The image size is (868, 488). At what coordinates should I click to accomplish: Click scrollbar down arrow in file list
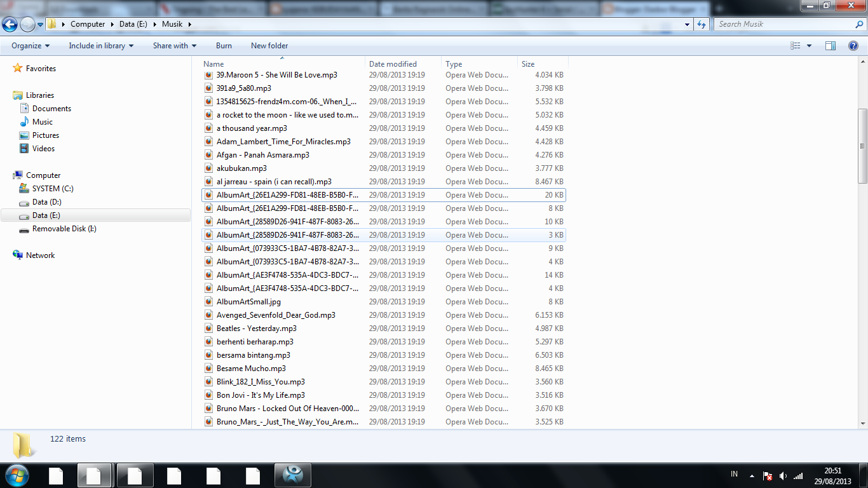862,423
